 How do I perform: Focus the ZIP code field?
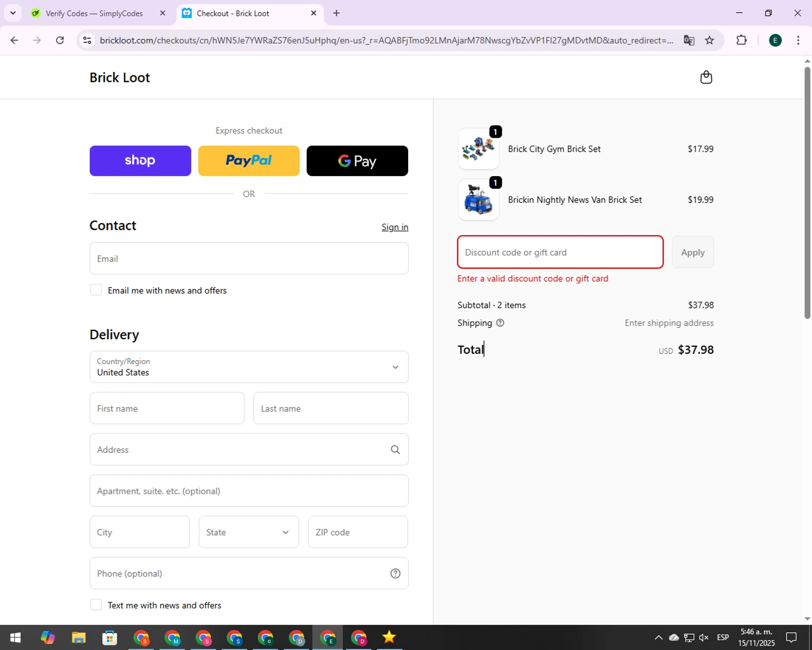tap(358, 532)
